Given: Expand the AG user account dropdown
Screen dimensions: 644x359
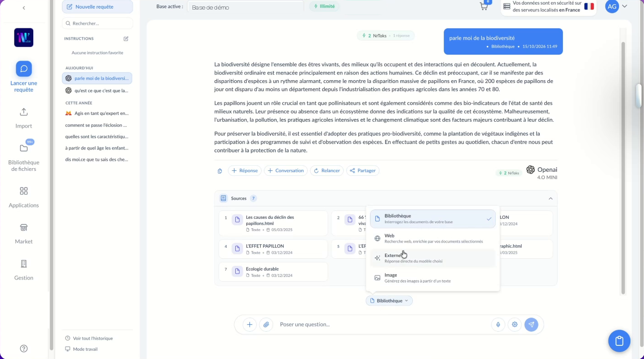Looking at the screenshot, I should 616,6.
